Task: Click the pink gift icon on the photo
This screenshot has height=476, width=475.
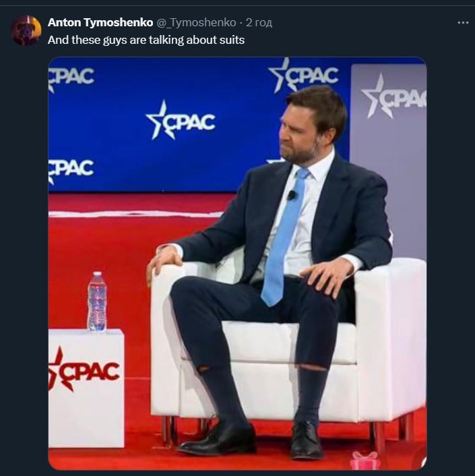Action: coord(365,461)
